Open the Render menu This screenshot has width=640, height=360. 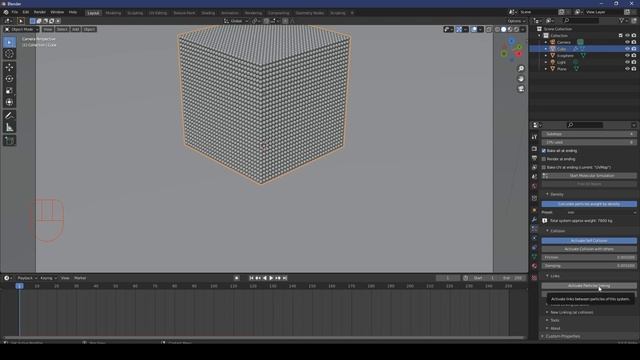click(40, 12)
